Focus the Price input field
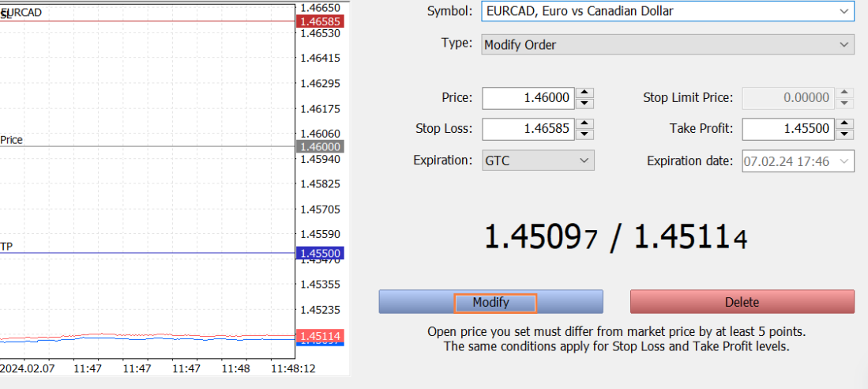The height and width of the screenshot is (389, 868). 528,98
